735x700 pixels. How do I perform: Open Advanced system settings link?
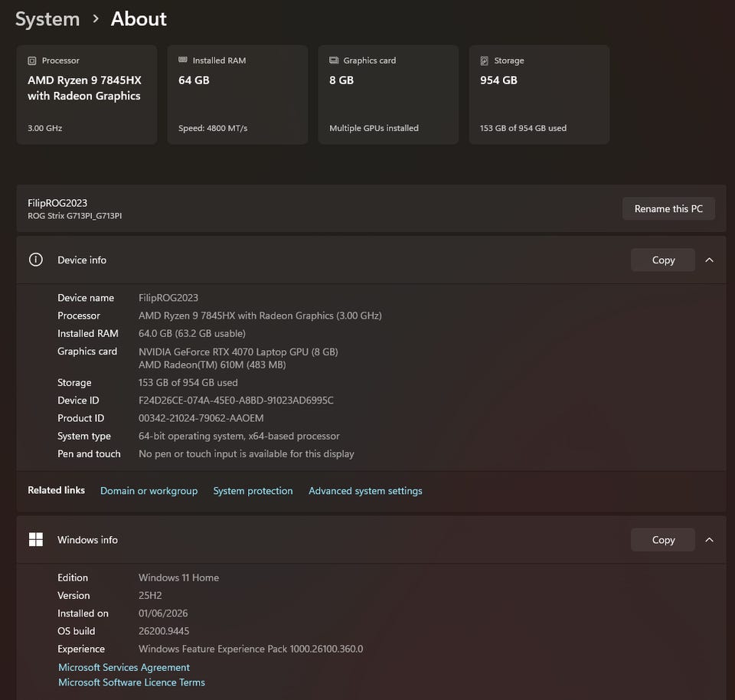365,491
